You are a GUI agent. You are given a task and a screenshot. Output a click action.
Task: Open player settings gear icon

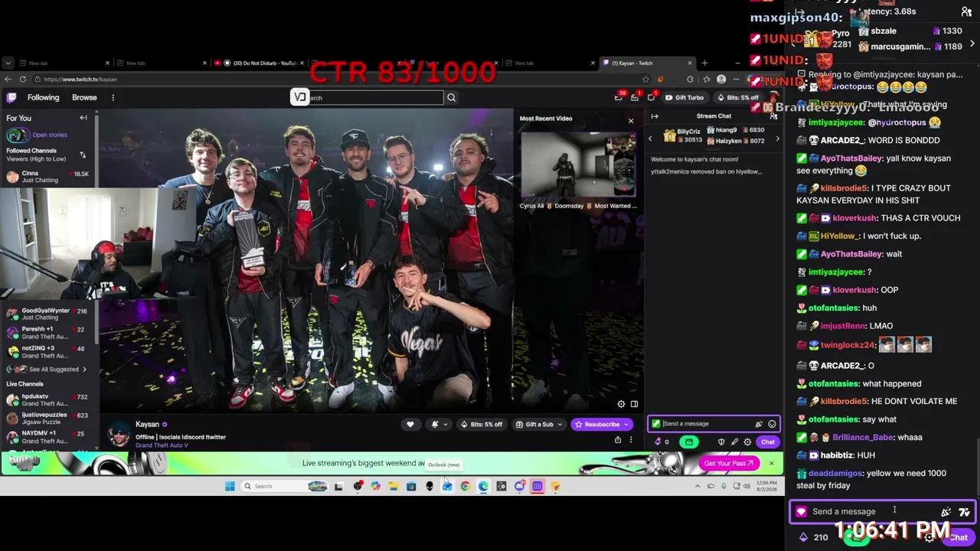point(621,404)
